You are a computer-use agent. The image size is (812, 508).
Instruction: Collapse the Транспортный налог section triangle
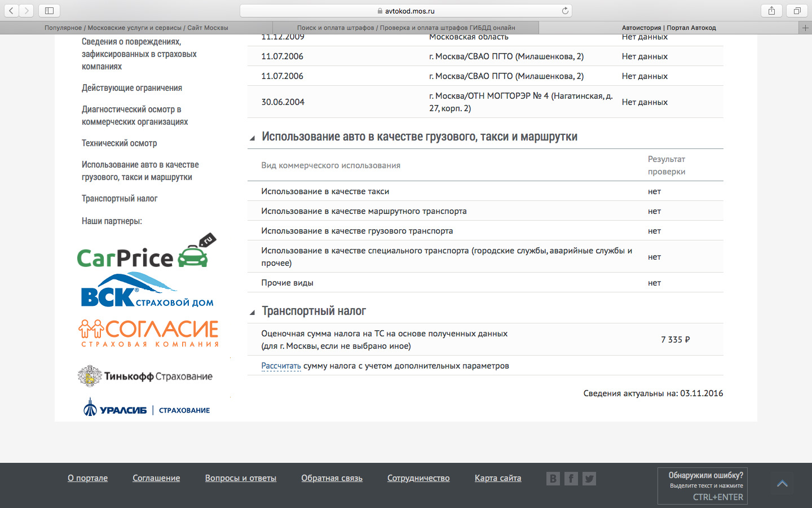[253, 312]
